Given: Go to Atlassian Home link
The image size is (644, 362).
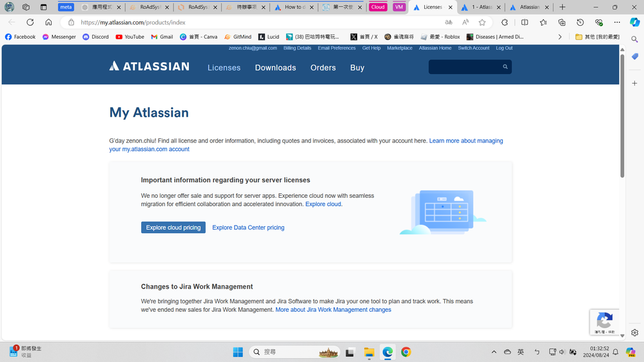Looking at the screenshot, I should [435, 48].
